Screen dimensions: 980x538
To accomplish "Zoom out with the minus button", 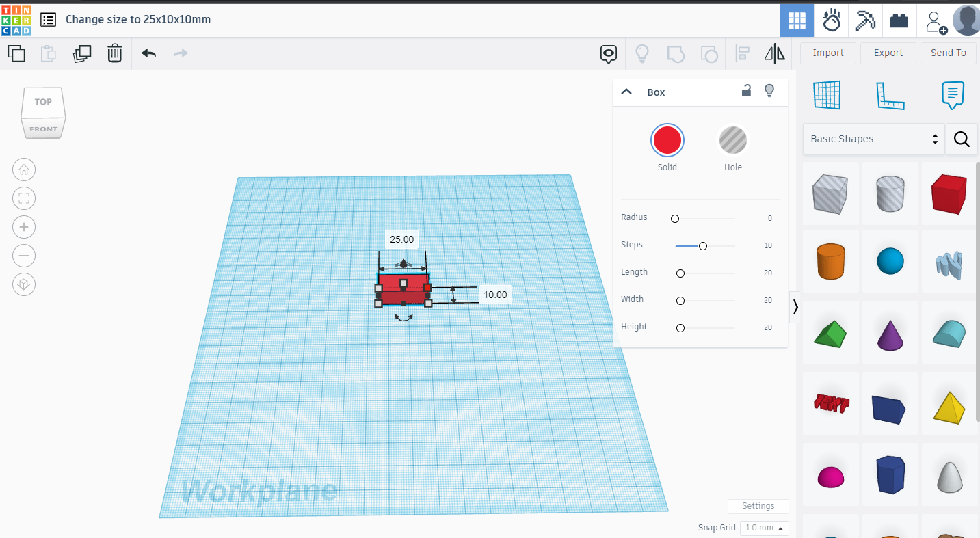I will pos(24,256).
